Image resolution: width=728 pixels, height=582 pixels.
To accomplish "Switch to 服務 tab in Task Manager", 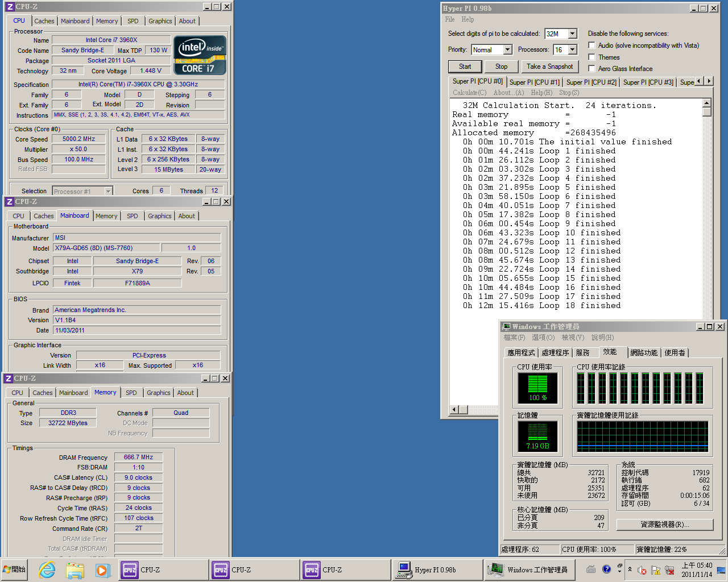I will tap(583, 353).
